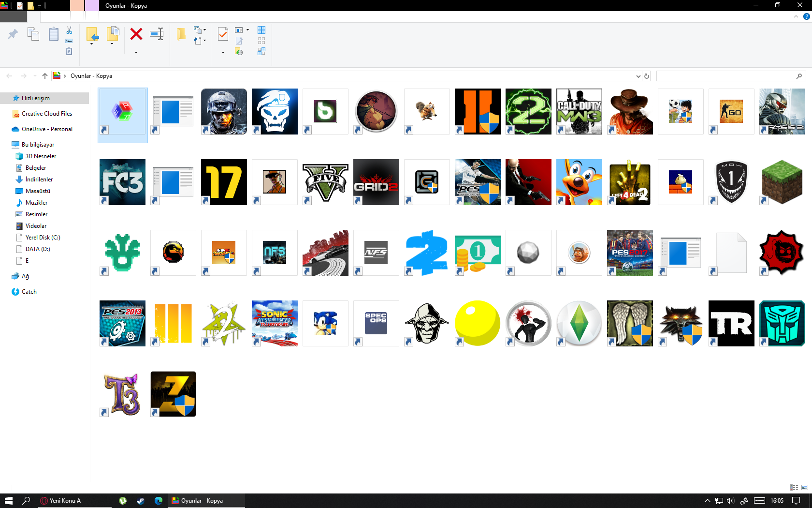
Task: Select the Sonic All-Stars Racing Transformed shortcut
Action: point(275,323)
